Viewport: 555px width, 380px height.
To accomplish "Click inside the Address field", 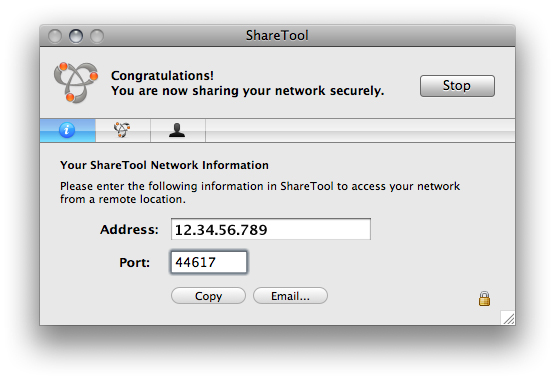I will tap(271, 229).
